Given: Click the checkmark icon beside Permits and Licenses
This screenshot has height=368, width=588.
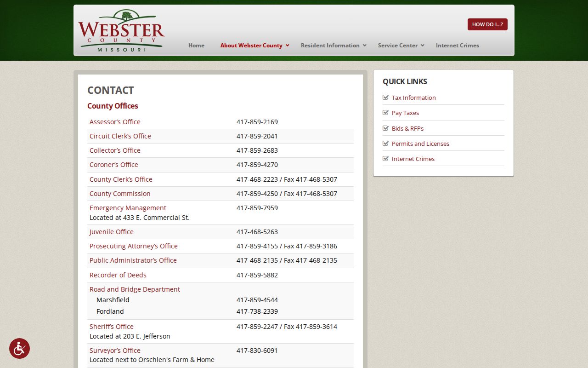Looking at the screenshot, I should pos(386,143).
